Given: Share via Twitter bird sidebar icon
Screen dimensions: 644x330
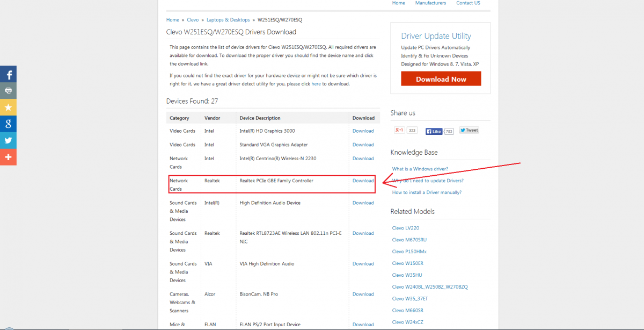Looking at the screenshot, I should coord(8,141).
